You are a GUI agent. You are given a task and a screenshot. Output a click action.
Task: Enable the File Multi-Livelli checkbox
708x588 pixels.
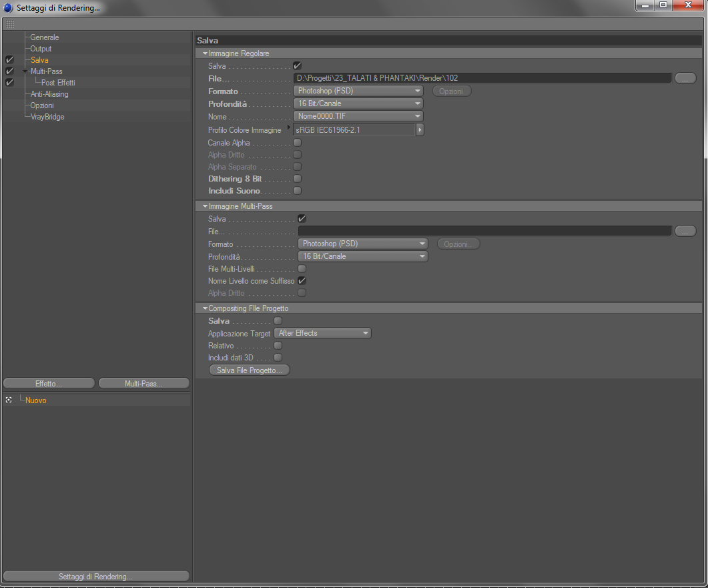coord(302,269)
